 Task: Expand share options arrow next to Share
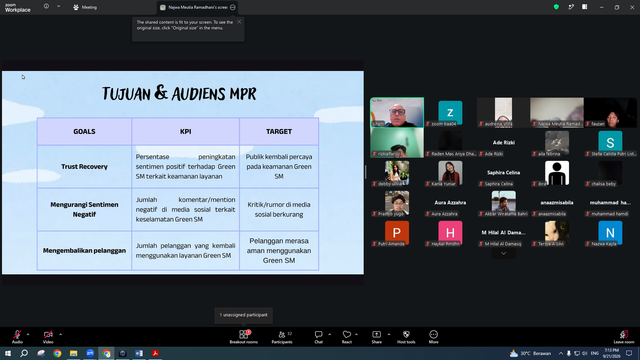click(389, 334)
